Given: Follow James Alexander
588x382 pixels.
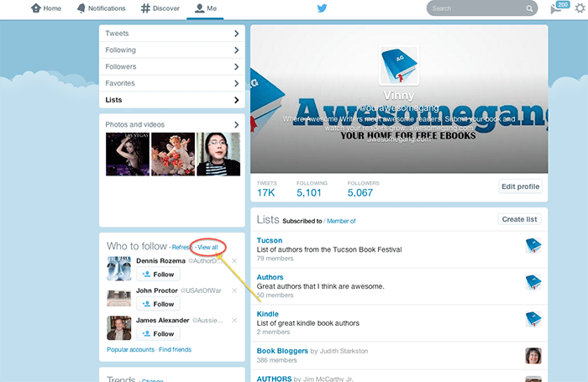Looking at the screenshot, I should tap(158, 333).
